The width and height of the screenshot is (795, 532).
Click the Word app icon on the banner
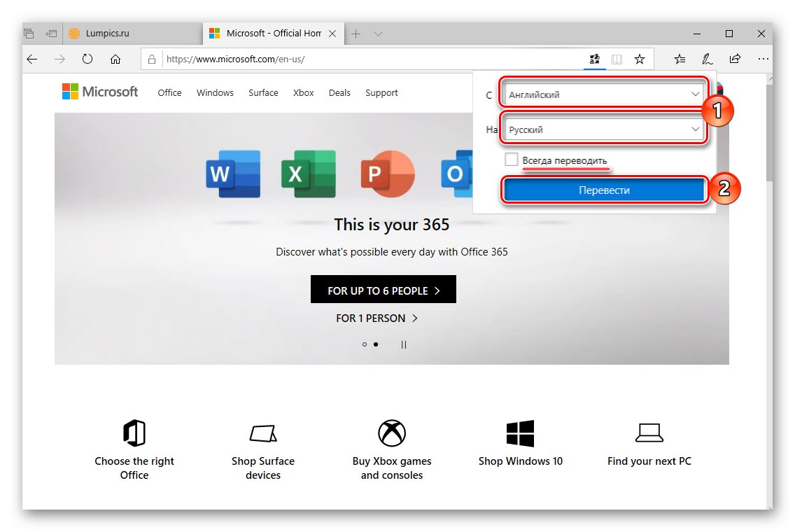pos(234,174)
